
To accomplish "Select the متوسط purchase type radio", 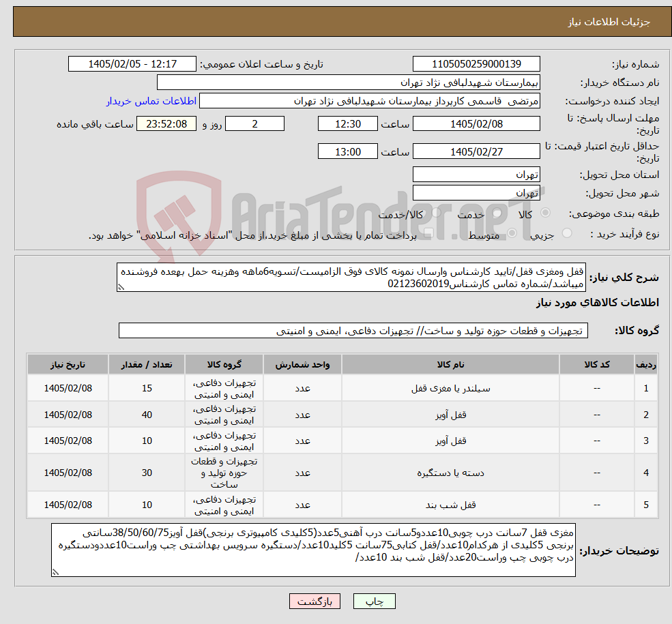I will coord(512,233).
